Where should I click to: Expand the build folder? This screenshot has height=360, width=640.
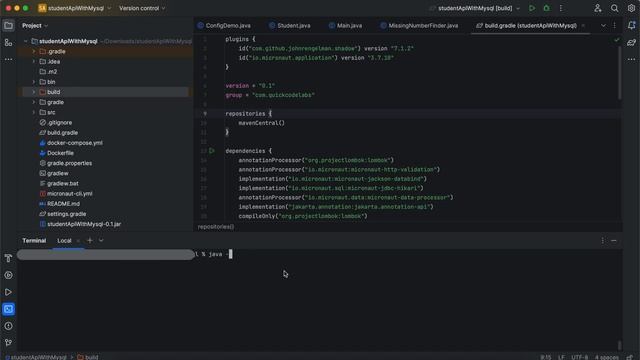pos(34,92)
